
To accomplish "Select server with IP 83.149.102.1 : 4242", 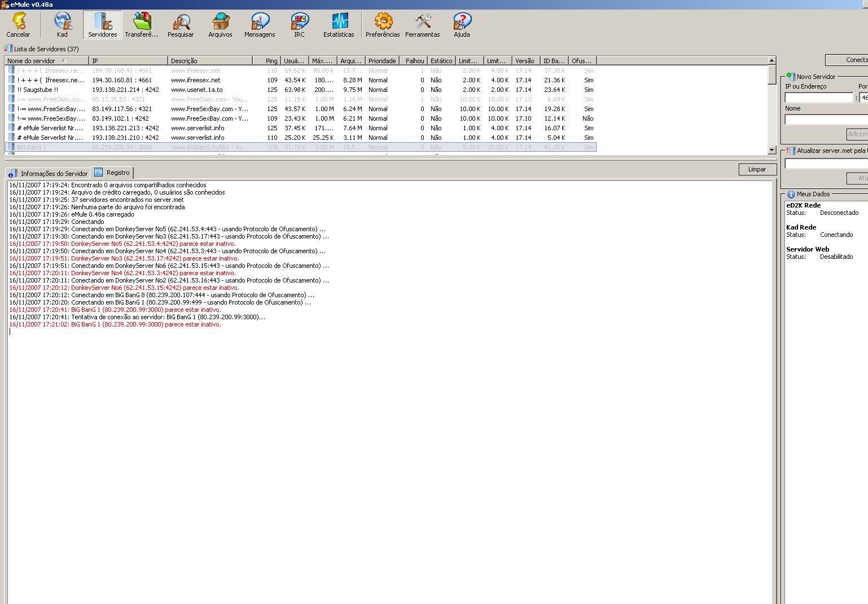I will tap(300, 118).
